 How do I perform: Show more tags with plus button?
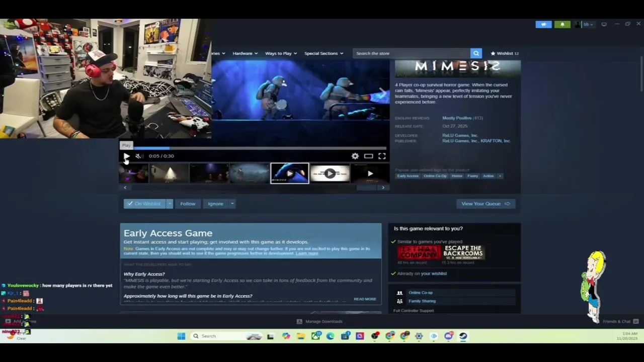500,176
